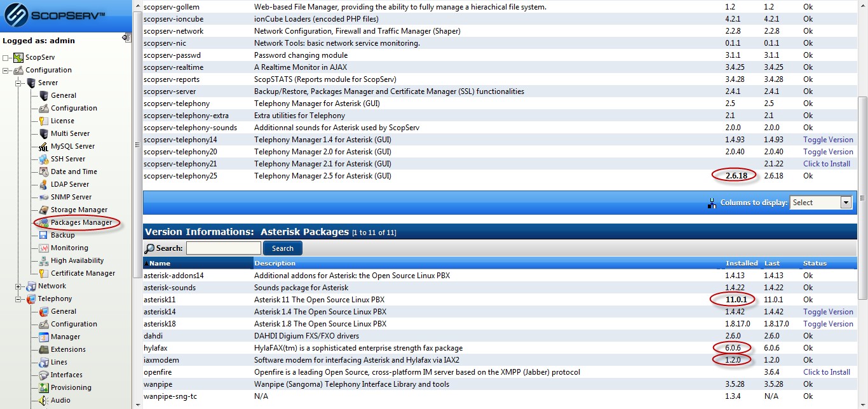
Task: Click the wanpipe-sng-tc package name
Action: pyautogui.click(x=170, y=396)
